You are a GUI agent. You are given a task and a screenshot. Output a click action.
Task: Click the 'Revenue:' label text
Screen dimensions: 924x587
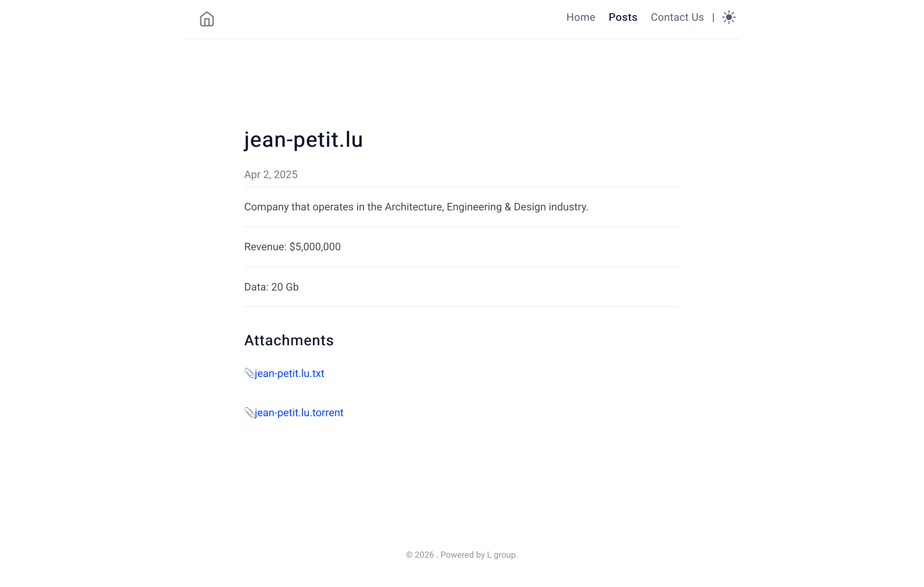pos(266,247)
